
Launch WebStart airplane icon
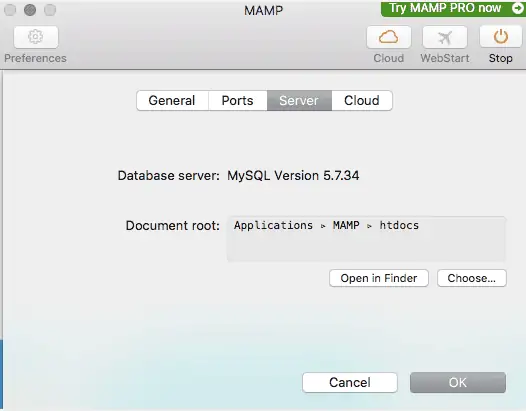click(445, 37)
